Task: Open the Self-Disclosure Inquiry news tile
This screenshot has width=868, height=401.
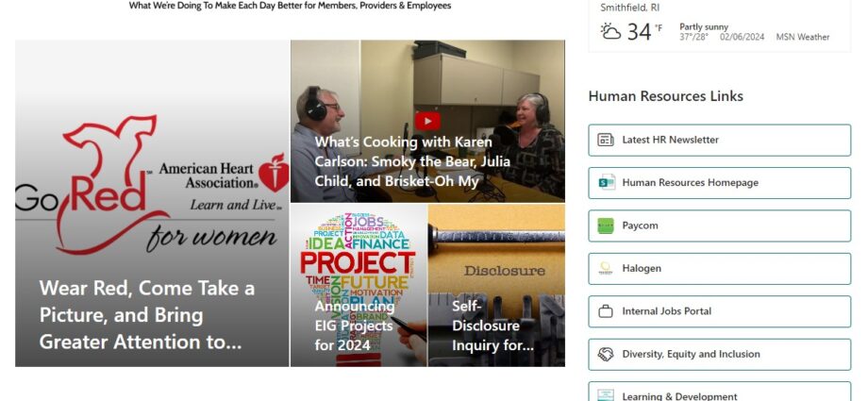Action: click(496, 285)
